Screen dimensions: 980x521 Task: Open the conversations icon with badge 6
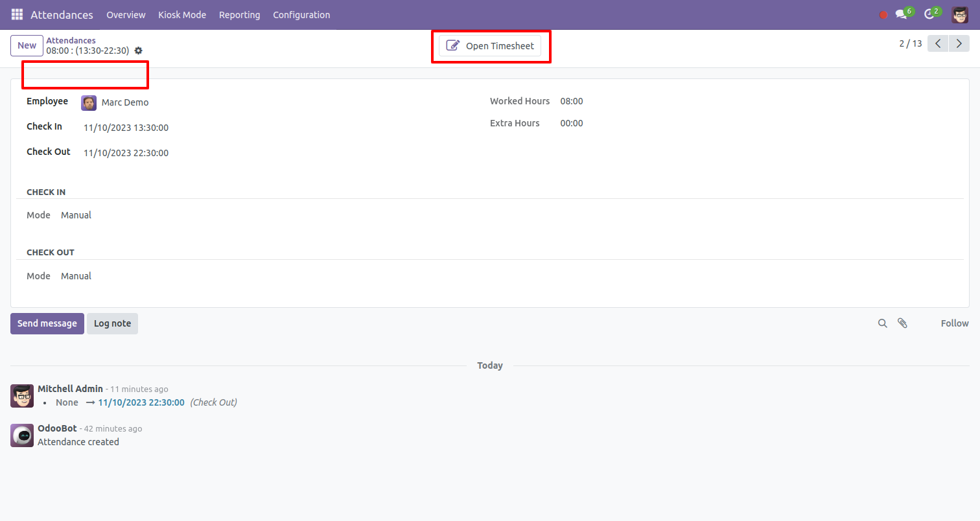(904, 14)
